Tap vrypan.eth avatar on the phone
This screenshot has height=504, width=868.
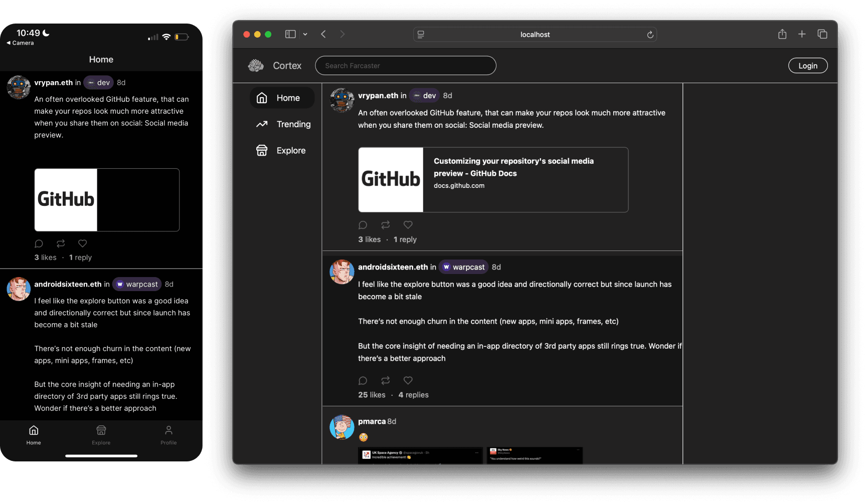point(19,88)
